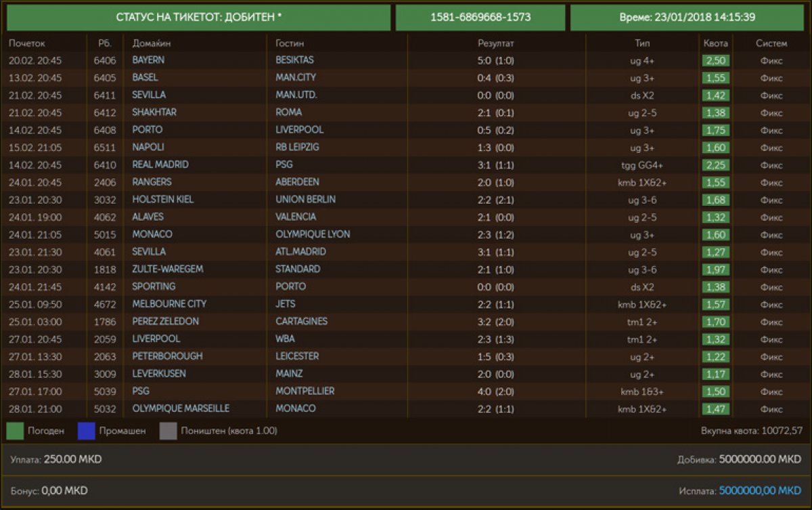Select the "Тип" column header
Viewport: 812px width, 510px height.
[642, 43]
